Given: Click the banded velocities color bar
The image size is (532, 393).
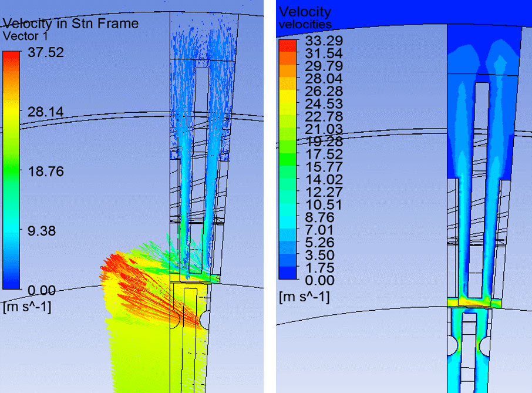Looking at the screenshot, I should point(288,160).
